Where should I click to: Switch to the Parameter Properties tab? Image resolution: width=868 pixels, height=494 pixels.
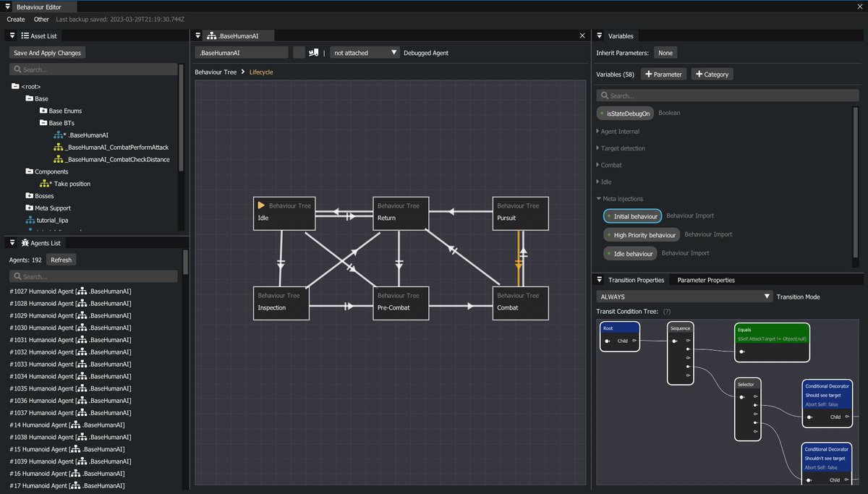pyautogui.click(x=706, y=280)
